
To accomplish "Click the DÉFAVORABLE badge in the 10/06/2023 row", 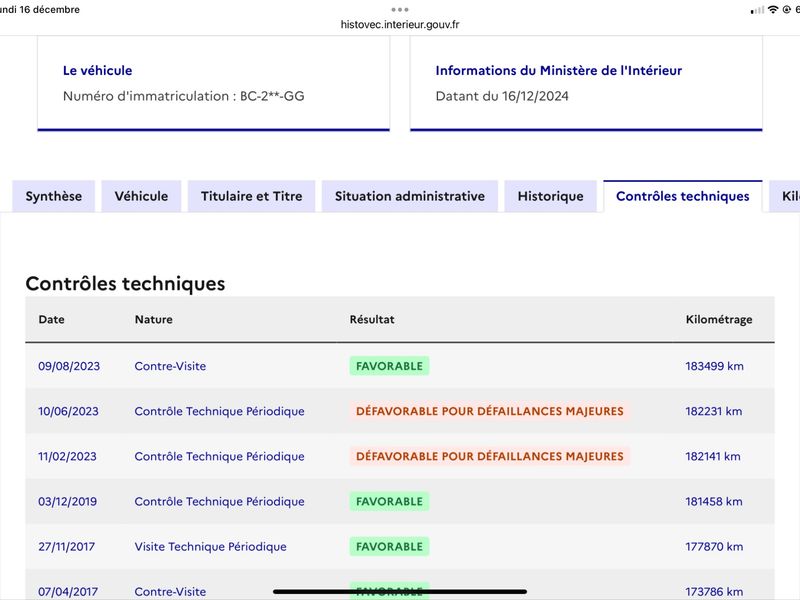I will pos(490,411).
